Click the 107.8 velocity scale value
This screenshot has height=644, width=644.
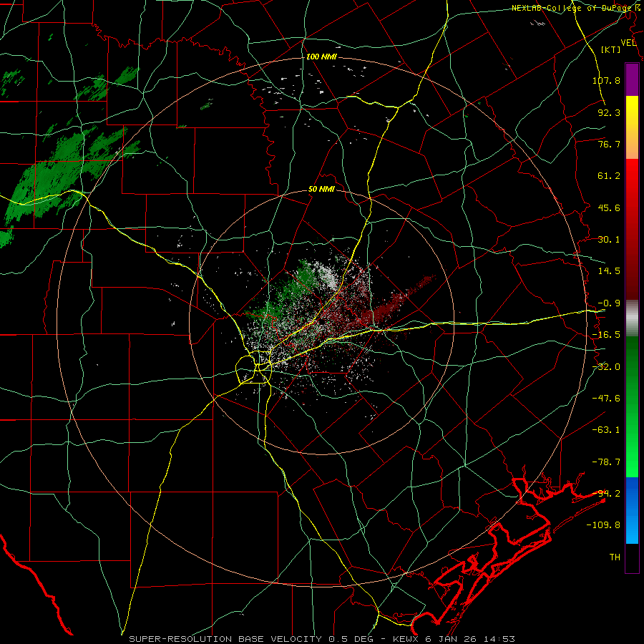tap(606, 80)
